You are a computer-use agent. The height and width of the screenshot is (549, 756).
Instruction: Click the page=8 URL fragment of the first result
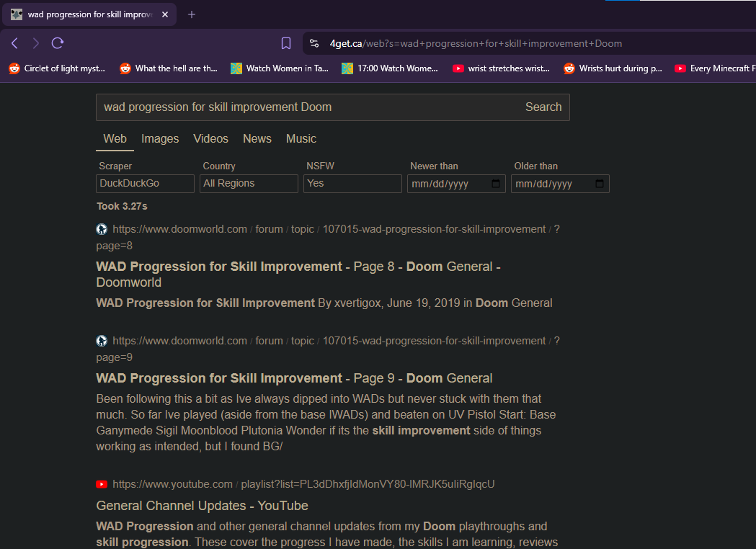pyautogui.click(x=115, y=246)
